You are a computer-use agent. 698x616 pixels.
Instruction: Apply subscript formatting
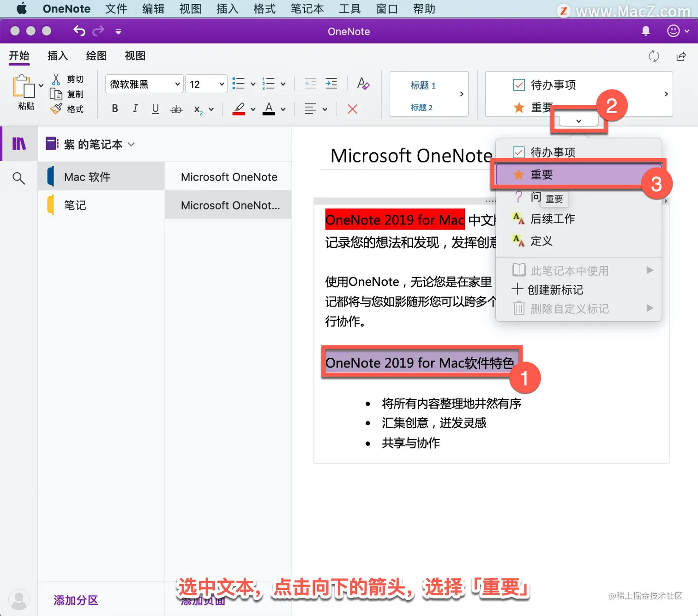click(198, 109)
